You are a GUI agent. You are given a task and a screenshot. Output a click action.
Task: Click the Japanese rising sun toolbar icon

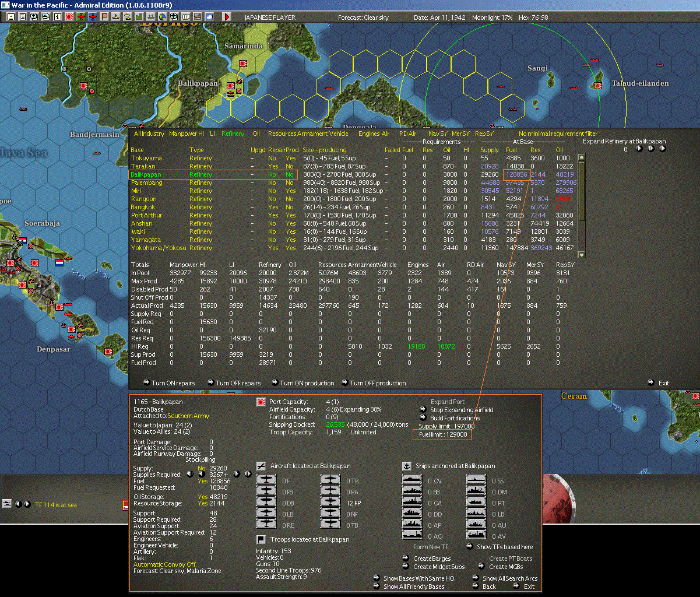coord(69,17)
